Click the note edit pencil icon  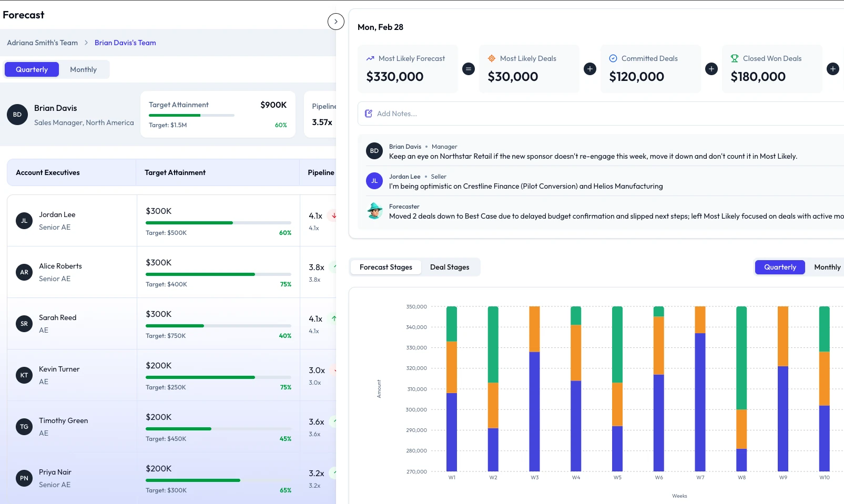pyautogui.click(x=369, y=114)
